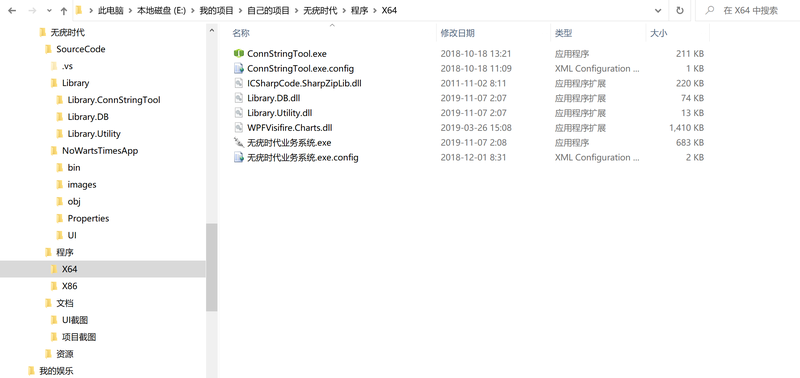The image size is (800, 378).
Task: Click the modified date 2019-11-07 2:08
Action: (473, 142)
